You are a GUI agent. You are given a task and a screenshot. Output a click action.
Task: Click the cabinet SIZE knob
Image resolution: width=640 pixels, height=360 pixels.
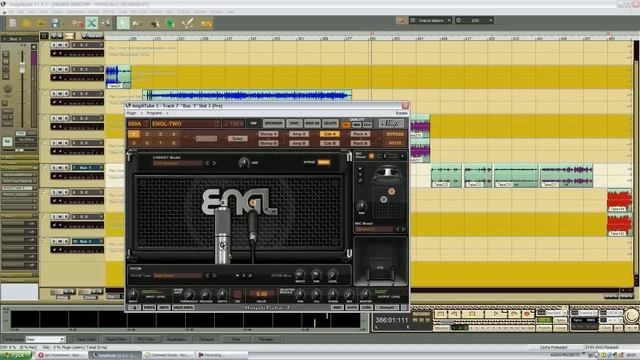(244, 163)
